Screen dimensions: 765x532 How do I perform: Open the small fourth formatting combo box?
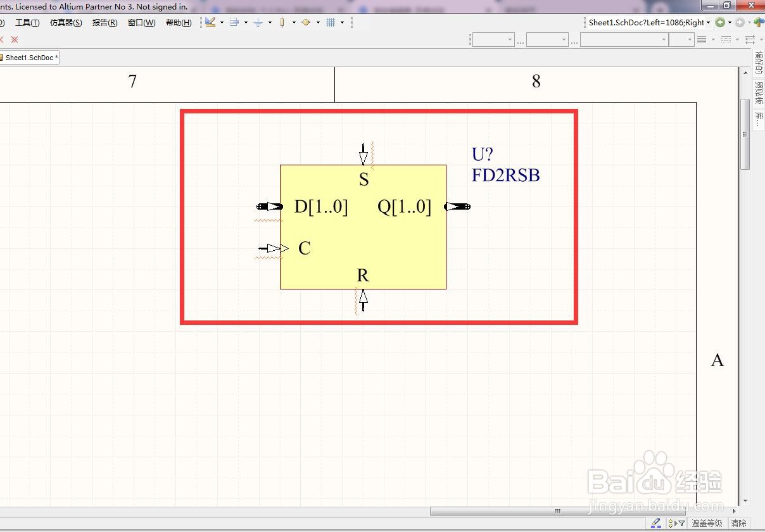coord(682,40)
